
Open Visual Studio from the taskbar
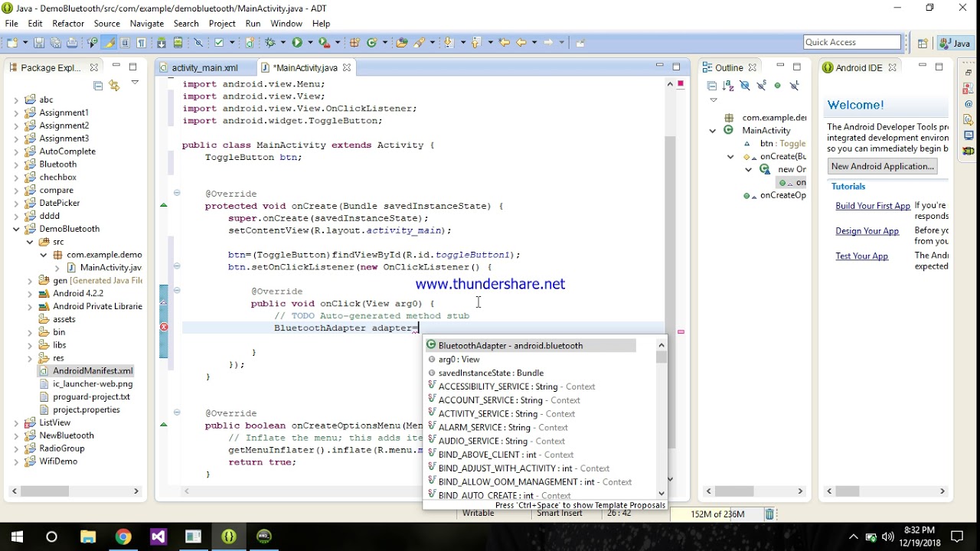[158, 536]
